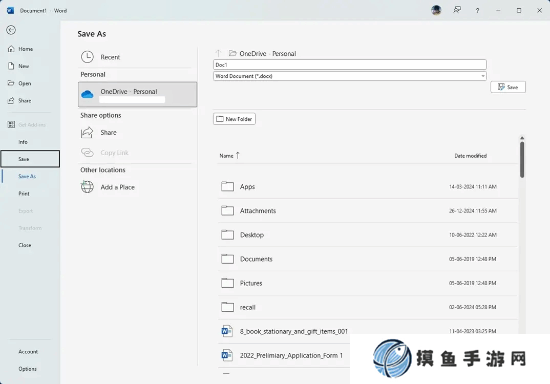The width and height of the screenshot is (550, 384).
Task: Click the file list vertical scrollbar
Action: pyautogui.click(x=522, y=160)
